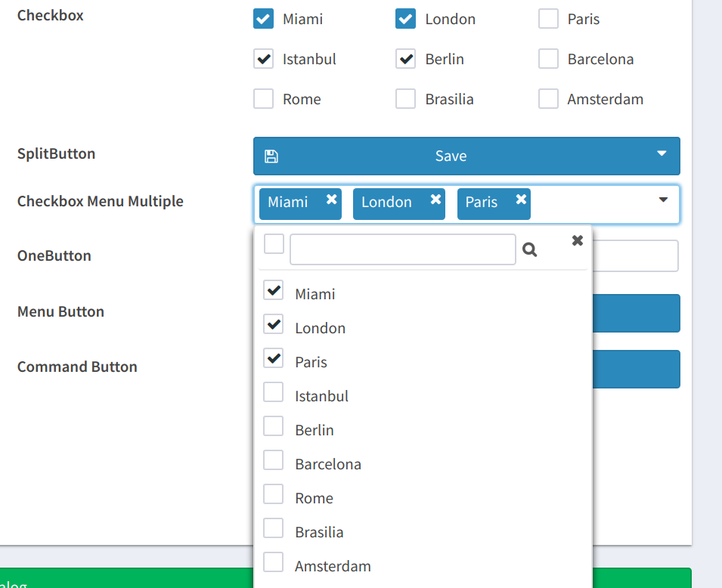Check the Rome checkbox in the Checkbox group

click(263, 98)
